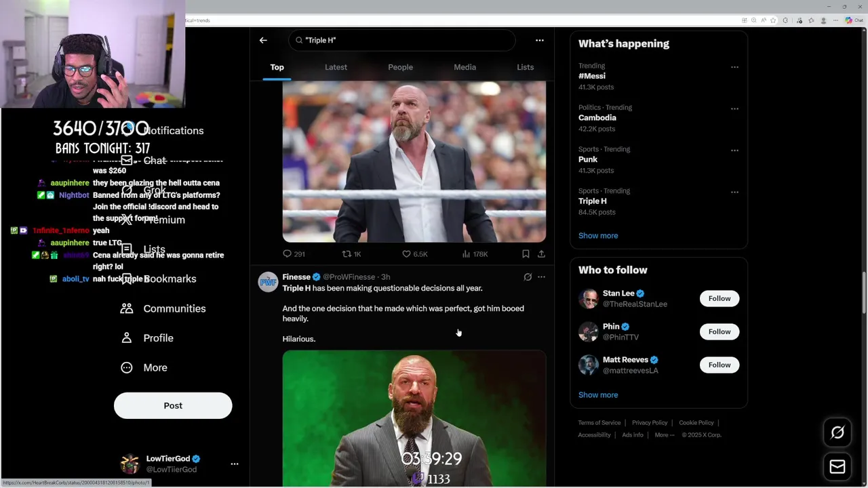The width and height of the screenshot is (868, 488).
Task: Open the browser profile icon
Action: [824, 20]
